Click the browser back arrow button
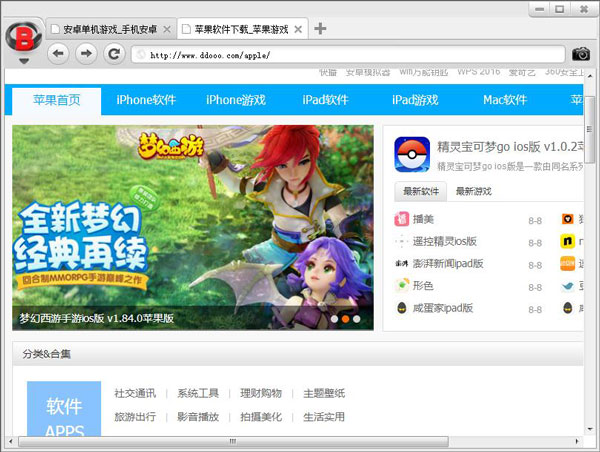This screenshot has height=452, width=600. click(58, 54)
